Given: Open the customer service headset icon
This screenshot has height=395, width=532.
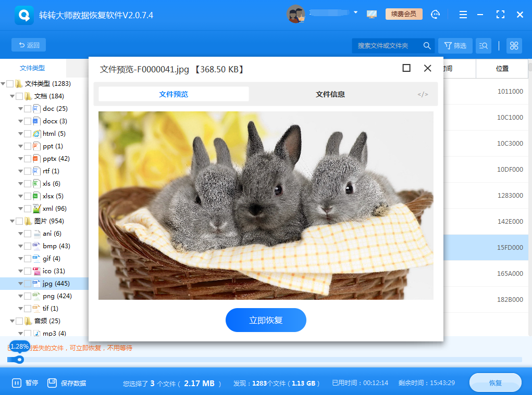Looking at the screenshot, I should click(x=436, y=15).
